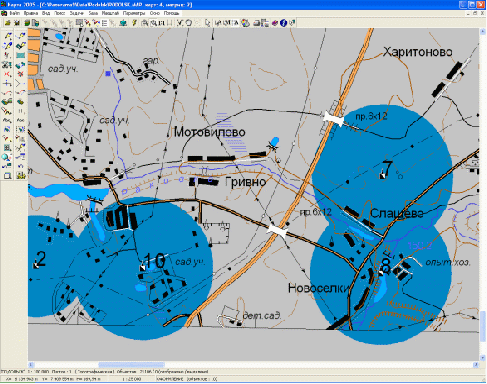Screen dimensions: 487x384
Task: Select the arrow pointer tool in toolbar
Action: point(208,23)
